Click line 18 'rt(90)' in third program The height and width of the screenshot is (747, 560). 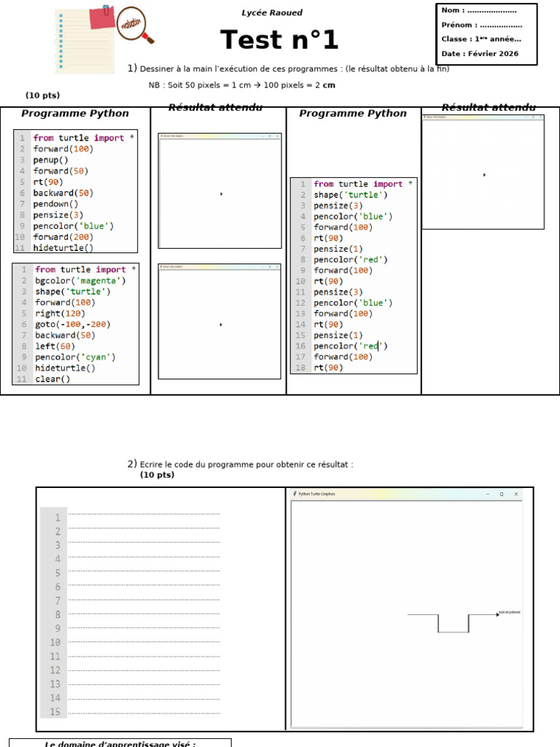(x=328, y=368)
